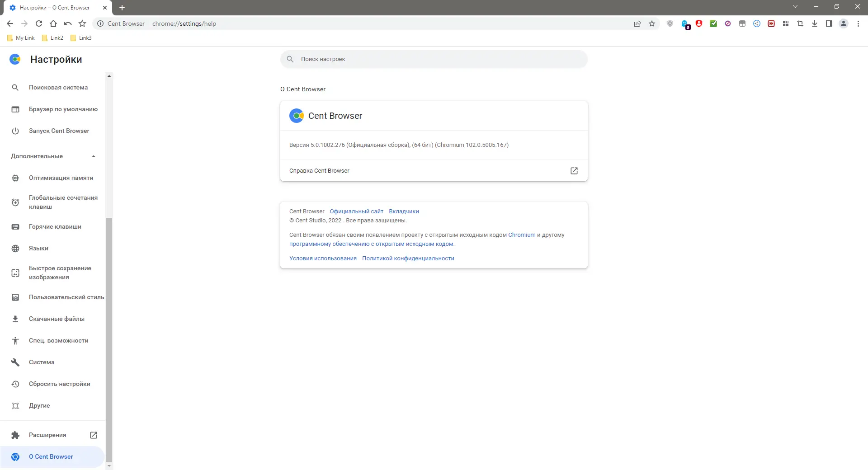Toggle the side panel icon
868x470 pixels.
pos(829,23)
